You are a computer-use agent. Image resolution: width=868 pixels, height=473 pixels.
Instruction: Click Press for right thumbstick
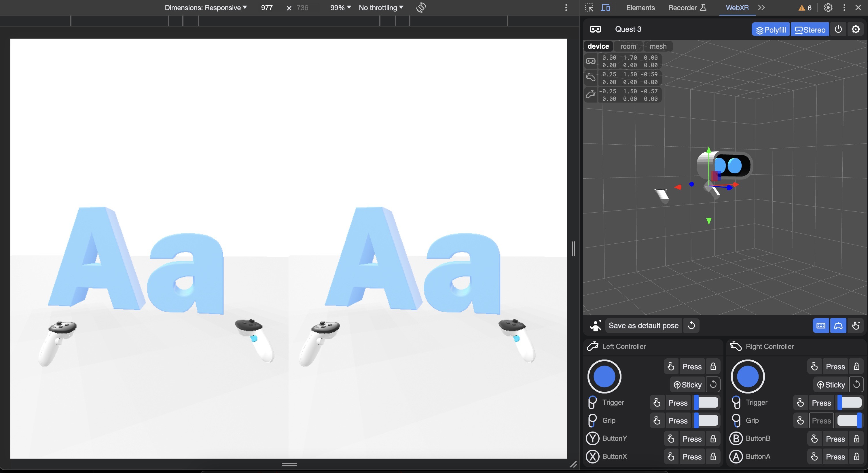(x=835, y=366)
